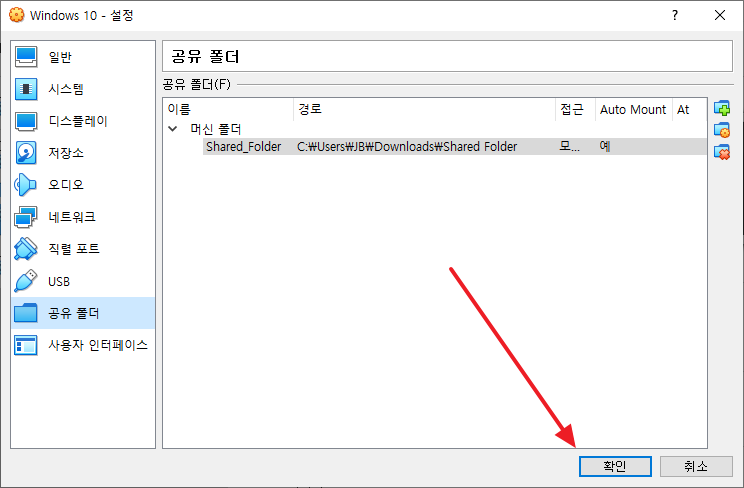Close the Windows 10 설정 dialog

pyautogui.click(x=720, y=15)
